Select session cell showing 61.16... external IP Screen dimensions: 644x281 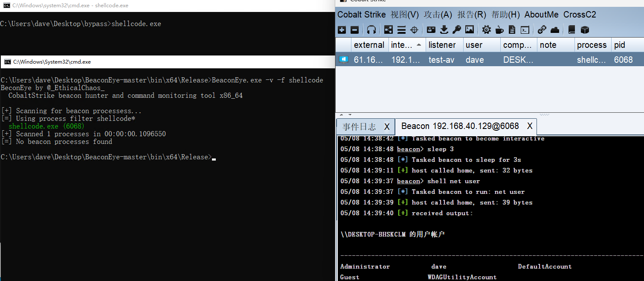pyautogui.click(x=369, y=60)
